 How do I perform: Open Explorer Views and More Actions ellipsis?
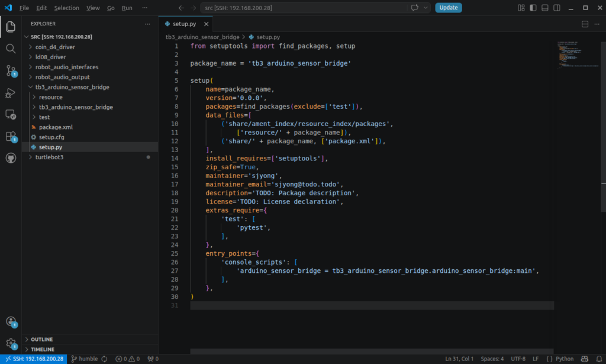(x=147, y=24)
